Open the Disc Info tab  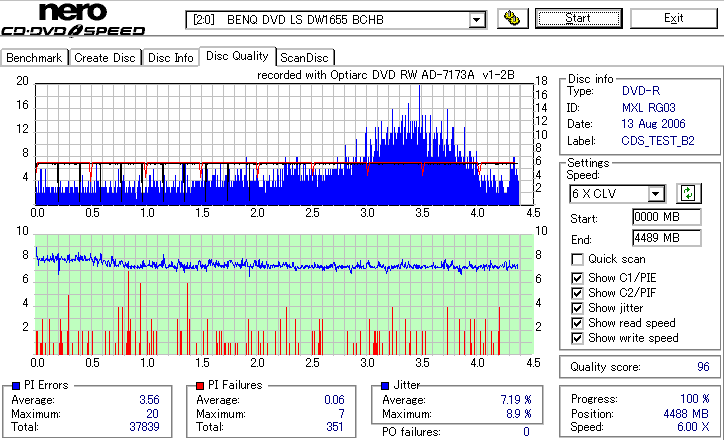[x=170, y=58]
